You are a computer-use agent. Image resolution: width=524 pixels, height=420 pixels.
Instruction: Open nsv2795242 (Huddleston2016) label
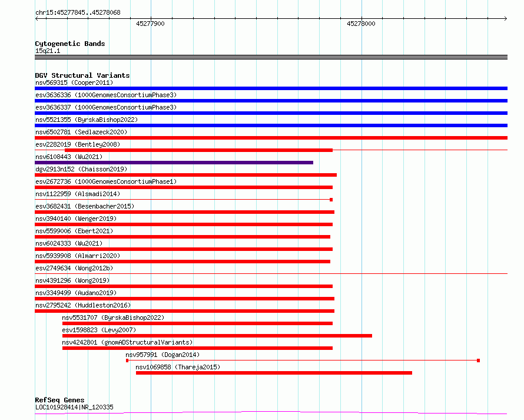click(x=83, y=305)
